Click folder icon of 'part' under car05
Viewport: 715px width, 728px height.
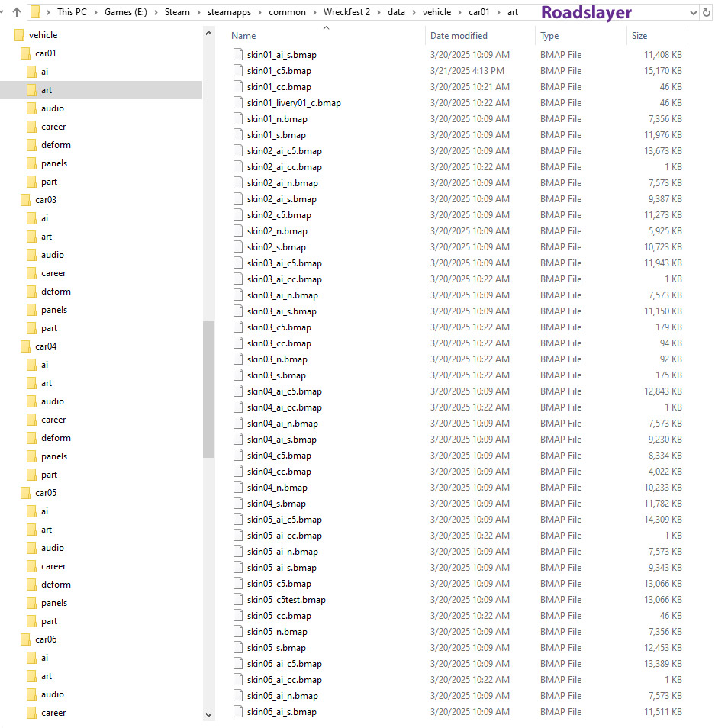tap(31, 621)
